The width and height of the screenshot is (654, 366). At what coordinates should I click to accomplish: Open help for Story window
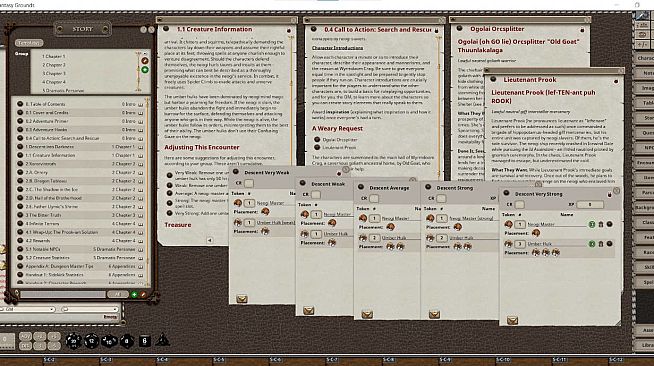[143, 30]
